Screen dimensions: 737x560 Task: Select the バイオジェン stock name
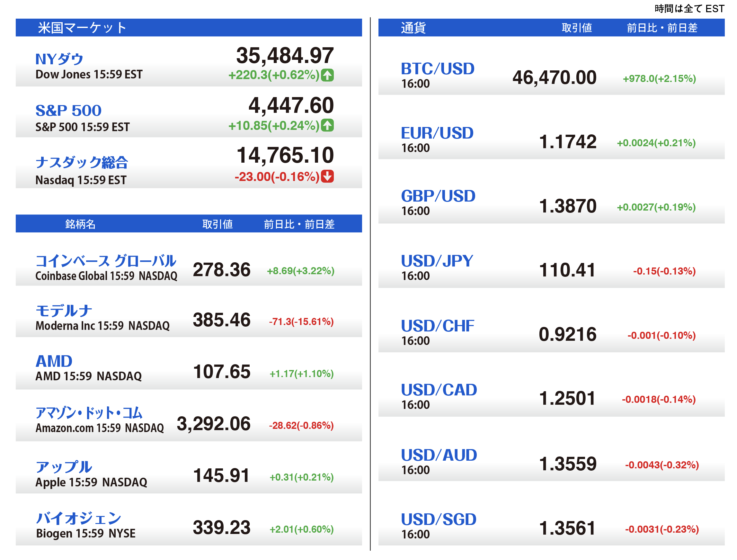pyautogui.click(x=78, y=518)
